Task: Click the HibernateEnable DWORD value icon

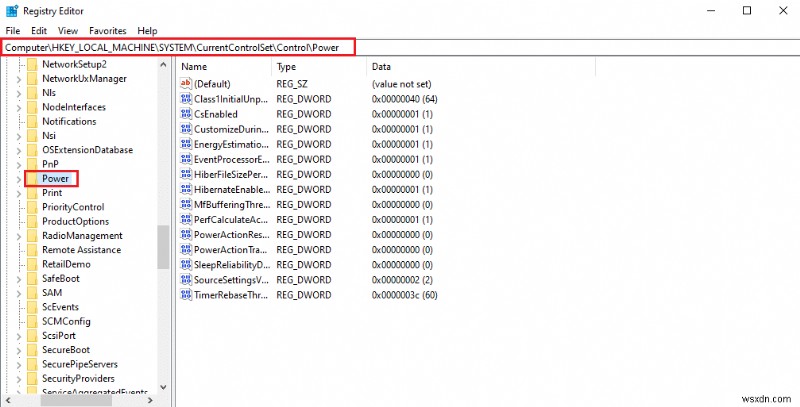Action: tap(185, 190)
